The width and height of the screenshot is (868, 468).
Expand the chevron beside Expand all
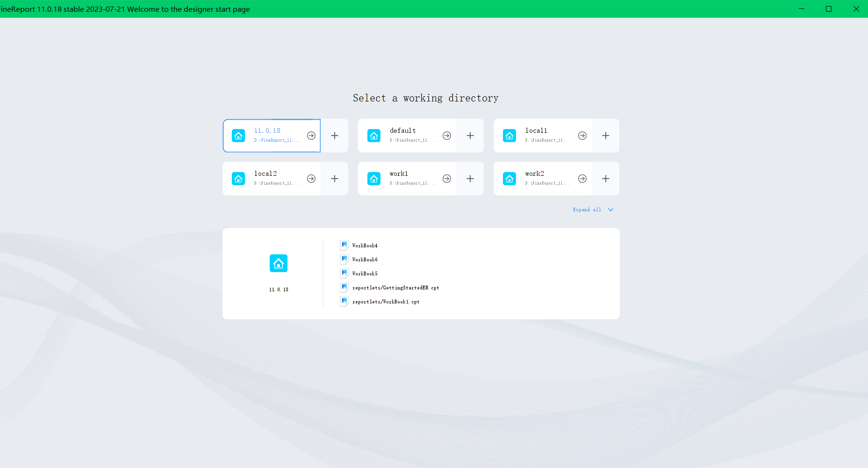tap(610, 210)
